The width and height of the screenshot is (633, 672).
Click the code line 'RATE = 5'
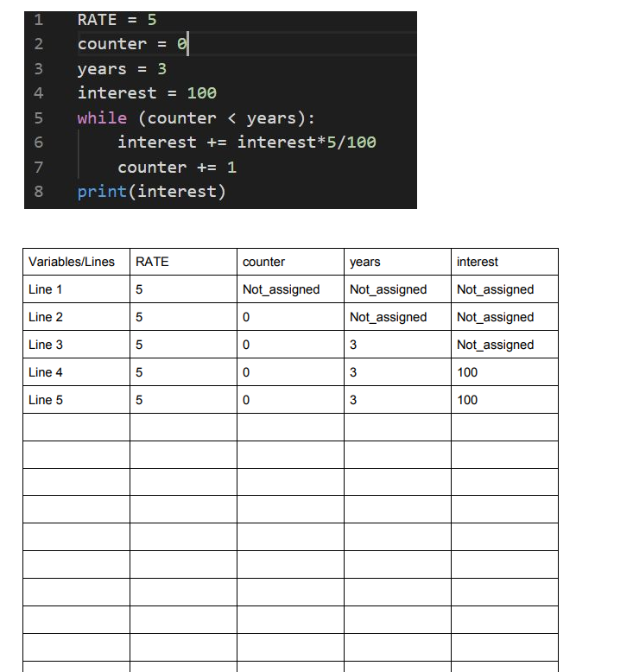click(x=117, y=20)
